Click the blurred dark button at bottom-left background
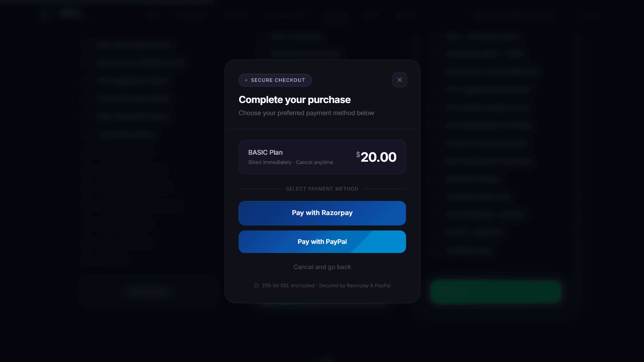This screenshot has height=362, width=644. (x=148, y=291)
